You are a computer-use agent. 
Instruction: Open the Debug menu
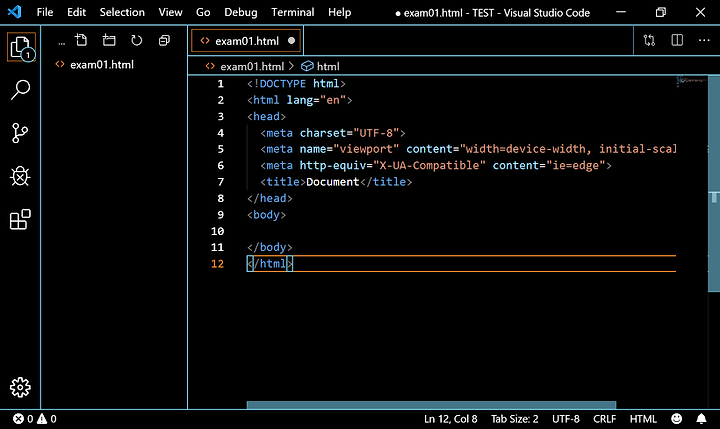pyautogui.click(x=241, y=12)
